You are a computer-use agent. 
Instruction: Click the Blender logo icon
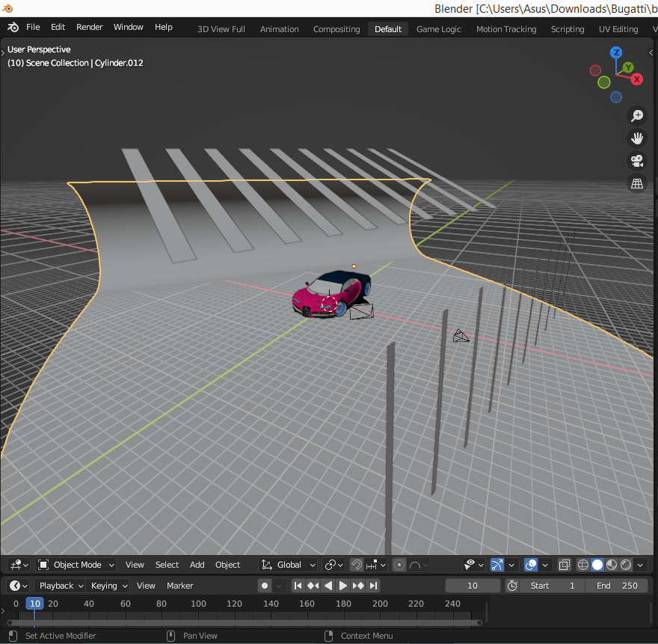click(x=13, y=27)
